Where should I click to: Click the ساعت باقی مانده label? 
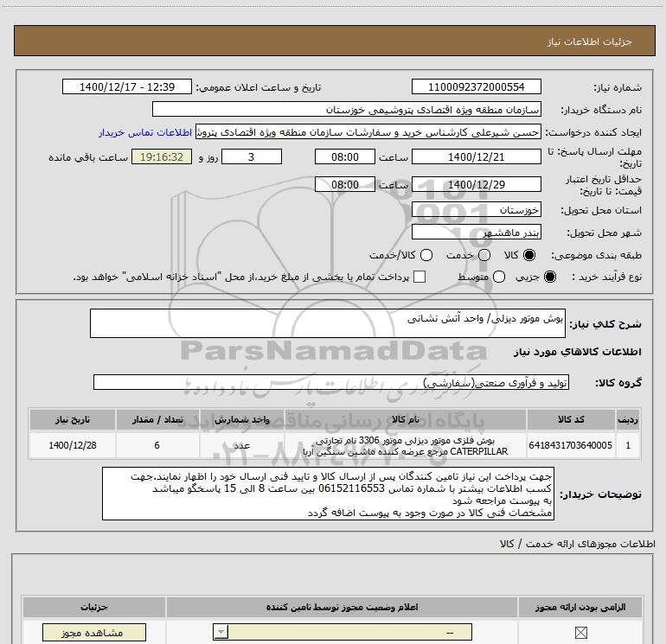click(88, 157)
